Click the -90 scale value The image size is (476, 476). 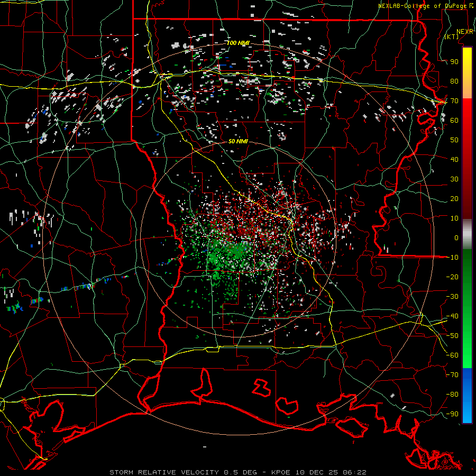point(452,414)
